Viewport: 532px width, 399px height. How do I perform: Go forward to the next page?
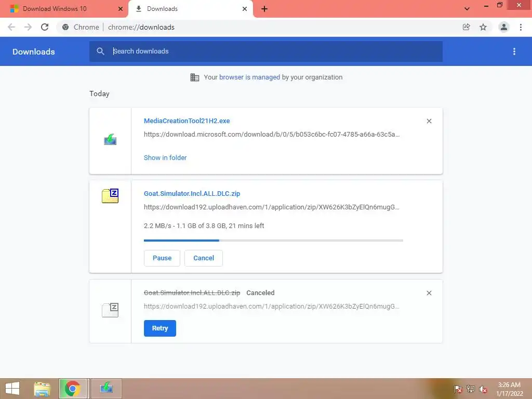coord(28,27)
